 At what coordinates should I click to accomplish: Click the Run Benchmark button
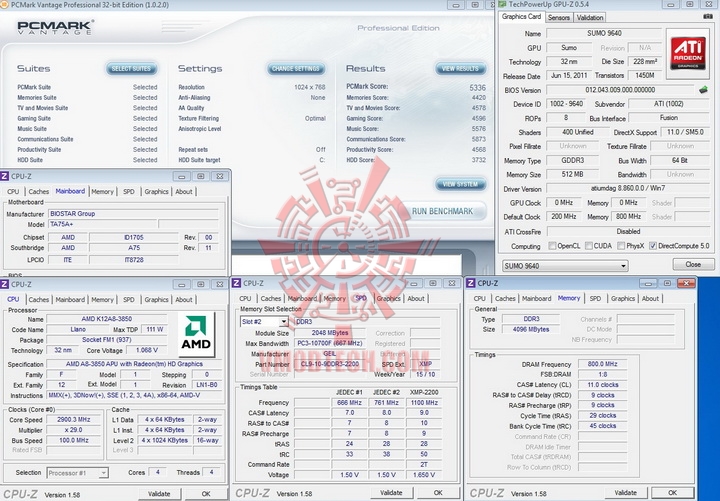pos(442,211)
